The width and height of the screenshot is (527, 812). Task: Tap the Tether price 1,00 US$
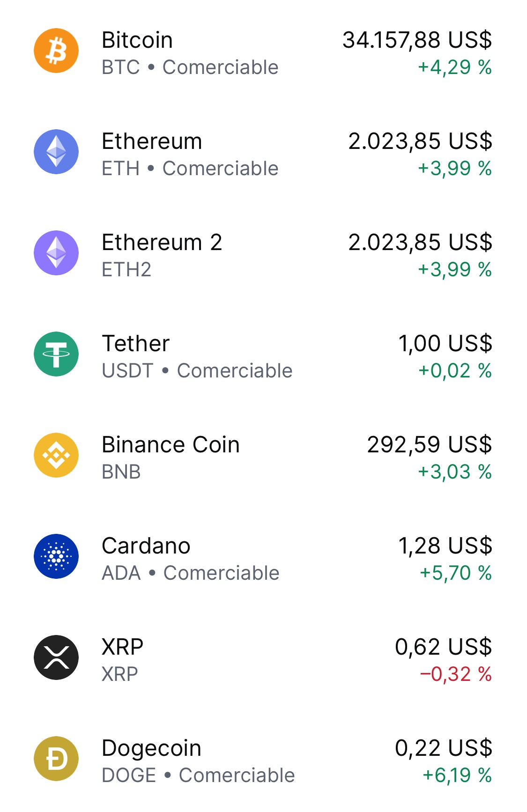(x=445, y=343)
